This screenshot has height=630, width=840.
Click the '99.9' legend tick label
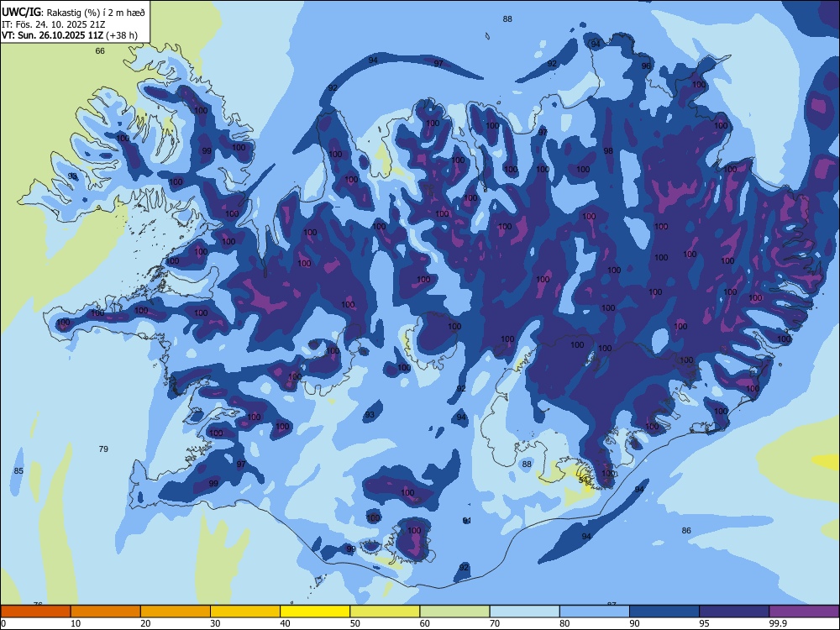pyautogui.click(x=778, y=623)
